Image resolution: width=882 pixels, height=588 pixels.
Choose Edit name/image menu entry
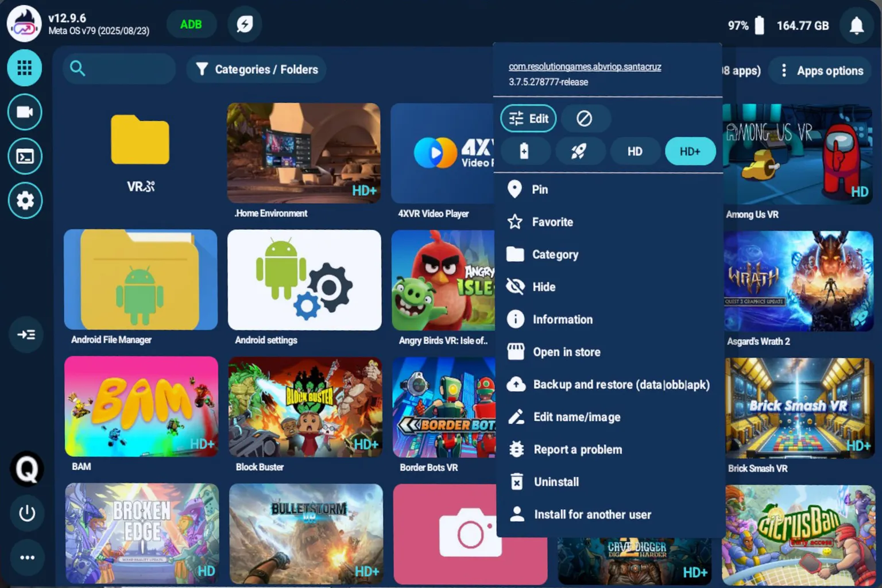pos(609,417)
